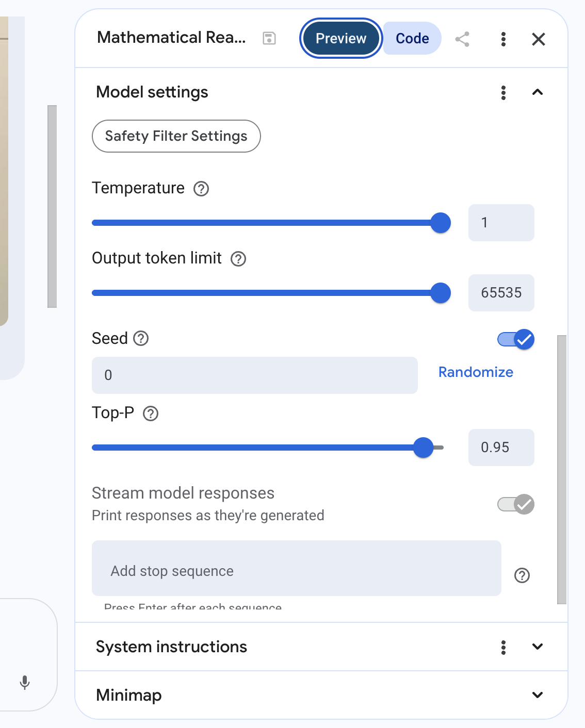Adjust the Temperature slider handle
The image size is (585, 728).
coord(441,223)
